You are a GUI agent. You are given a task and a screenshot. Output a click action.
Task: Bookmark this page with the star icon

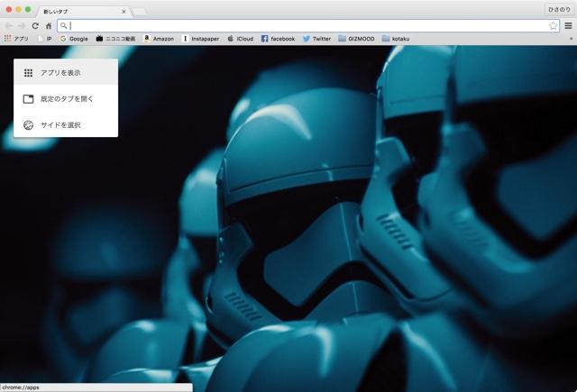(x=553, y=26)
